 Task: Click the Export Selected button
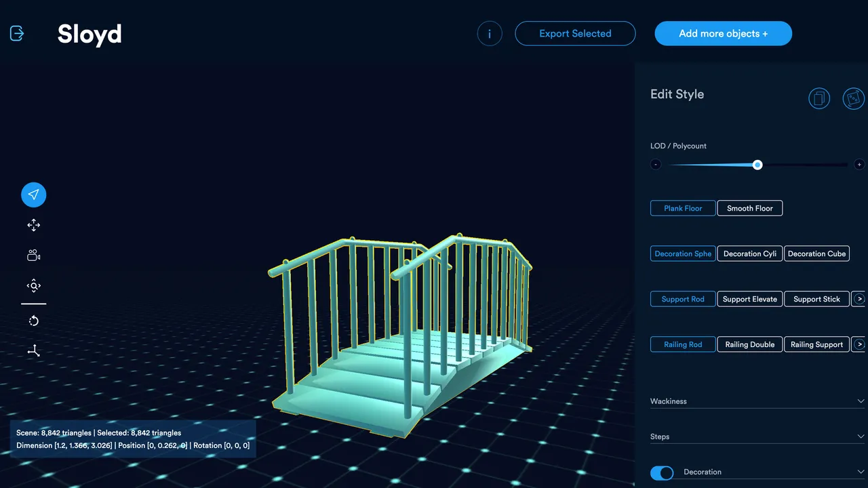[575, 33]
